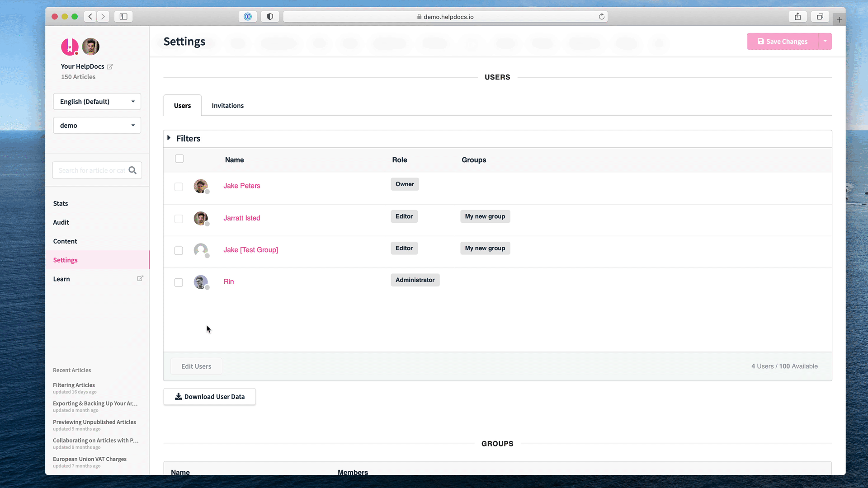Viewport: 868px width, 488px height.
Task: Open Safari share button
Action: coord(798,17)
